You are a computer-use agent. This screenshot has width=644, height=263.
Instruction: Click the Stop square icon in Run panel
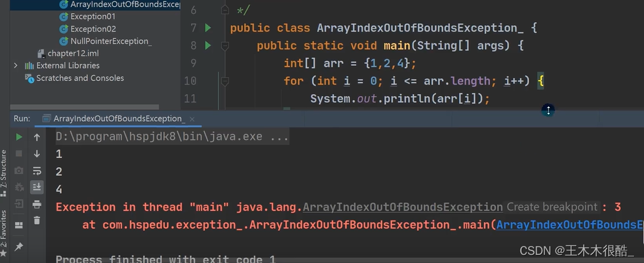click(x=19, y=153)
